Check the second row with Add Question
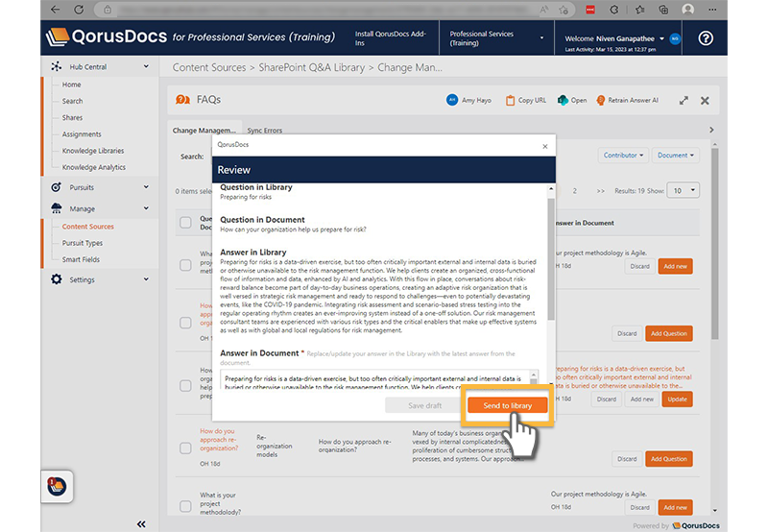 (x=185, y=323)
